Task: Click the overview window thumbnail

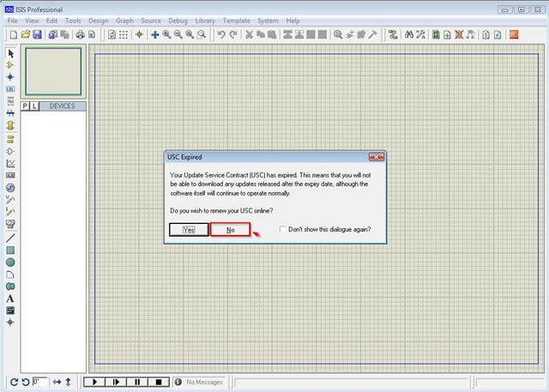Action: (x=53, y=71)
